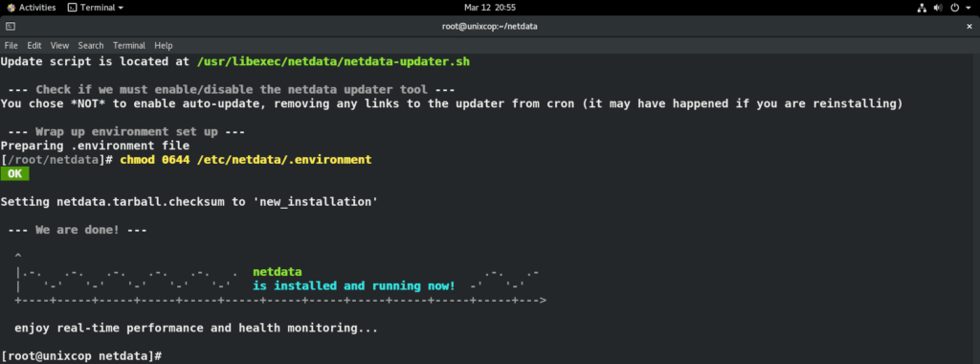
Task: Click the '--- We are done! ---' line
Action: (78, 230)
